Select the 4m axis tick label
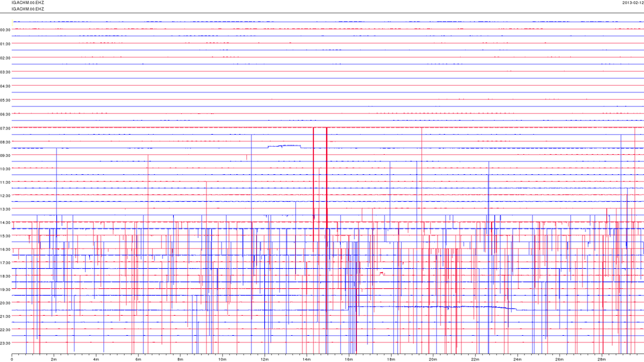644x362 pixels. 96,359
